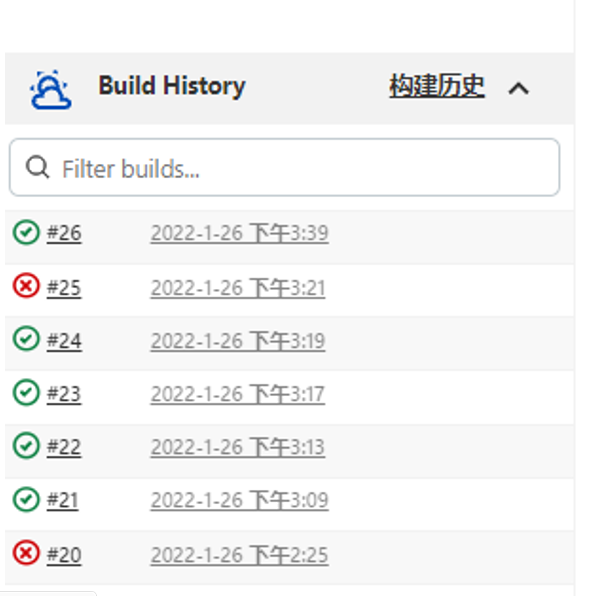Open the 下午3:09 timestamp for build #21
Viewport: 606px width, 596px height.
click(x=239, y=500)
